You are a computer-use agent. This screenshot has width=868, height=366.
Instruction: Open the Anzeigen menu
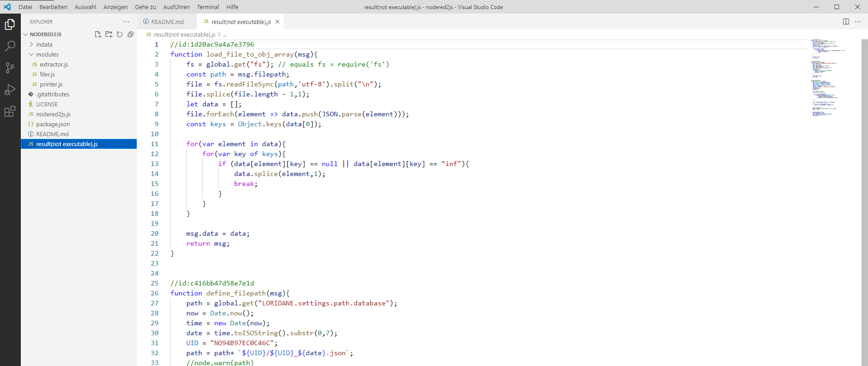pyautogui.click(x=116, y=7)
